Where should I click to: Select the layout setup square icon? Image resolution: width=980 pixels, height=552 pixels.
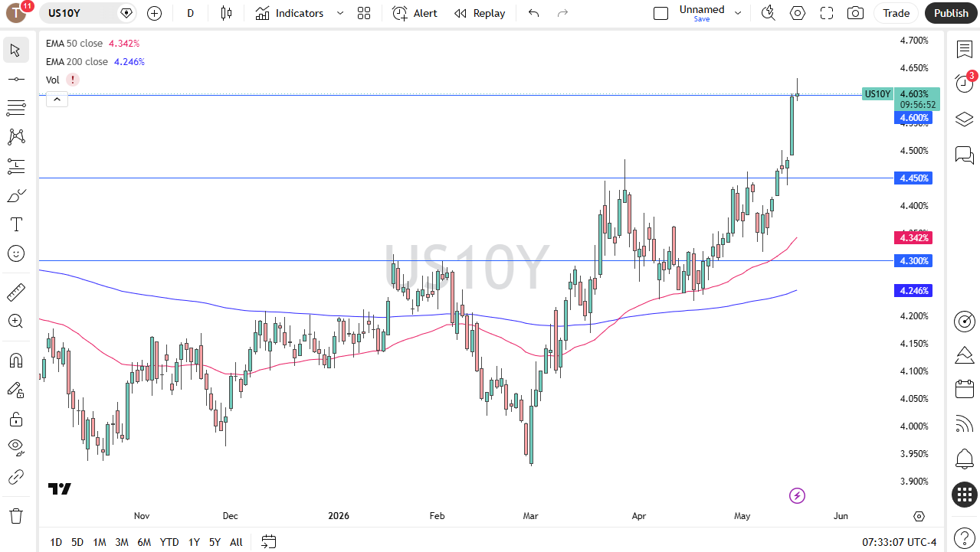pyautogui.click(x=660, y=13)
